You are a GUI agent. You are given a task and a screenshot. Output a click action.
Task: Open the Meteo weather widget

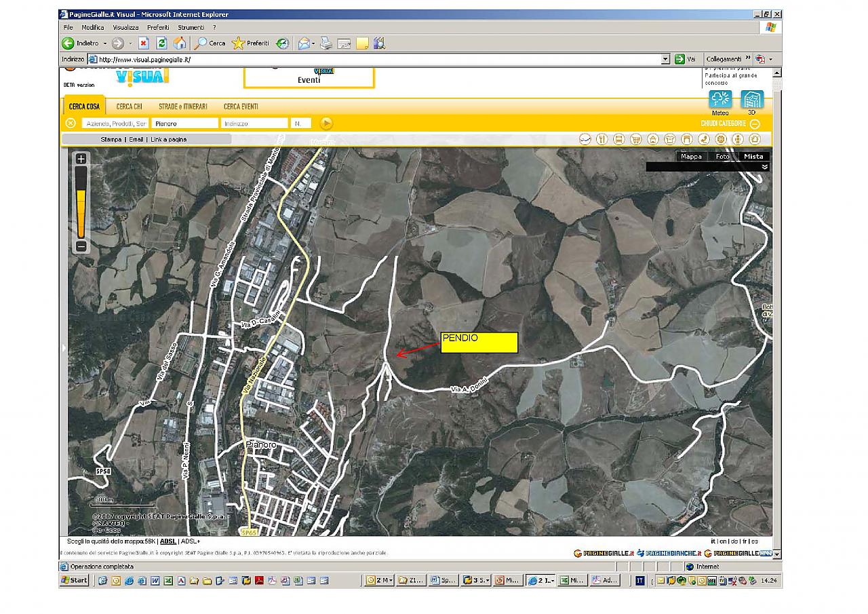[719, 100]
